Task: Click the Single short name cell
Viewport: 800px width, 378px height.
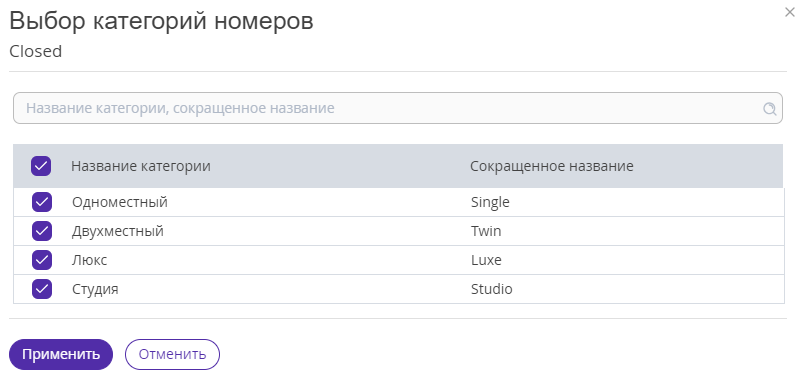Action: [490, 203]
